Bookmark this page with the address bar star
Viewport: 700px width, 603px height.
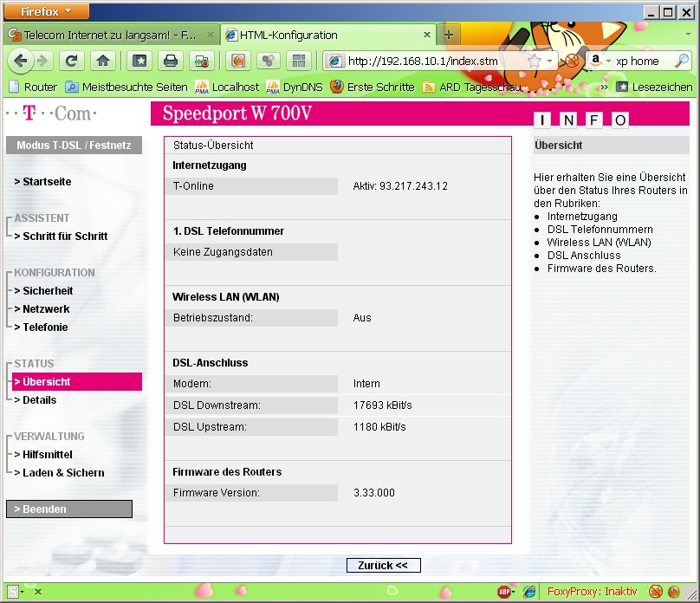[534, 61]
